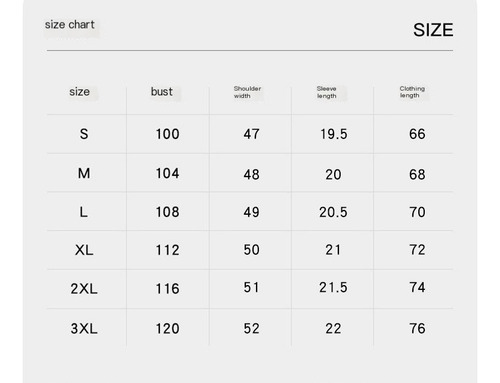The width and height of the screenshot is (500, 383).
Task: Select the 2XL size row label
Action: [x=84, y=289]
